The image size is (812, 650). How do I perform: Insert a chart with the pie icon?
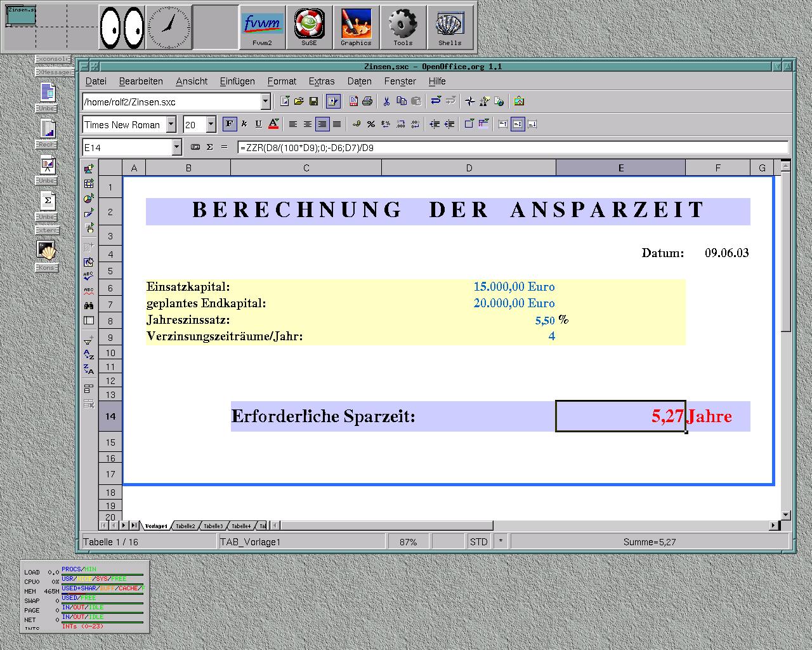click(x=89, y=199)
